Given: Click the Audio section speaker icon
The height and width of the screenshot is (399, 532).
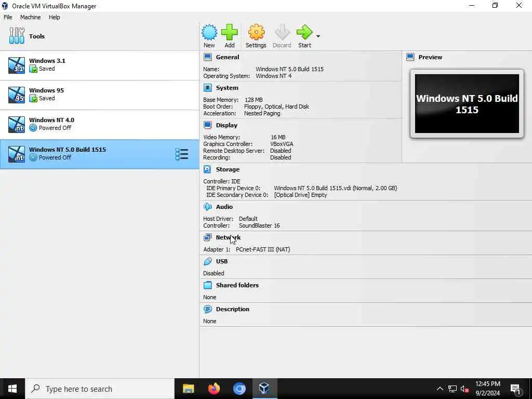Looking at the screenshot, I should point(208,207).
